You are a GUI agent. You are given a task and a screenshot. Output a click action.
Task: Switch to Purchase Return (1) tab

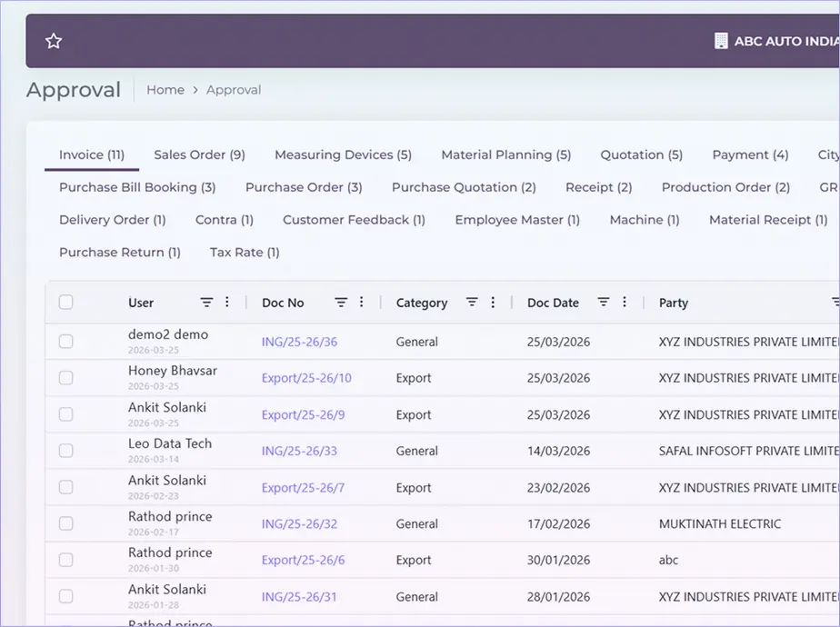click(119, 253)
